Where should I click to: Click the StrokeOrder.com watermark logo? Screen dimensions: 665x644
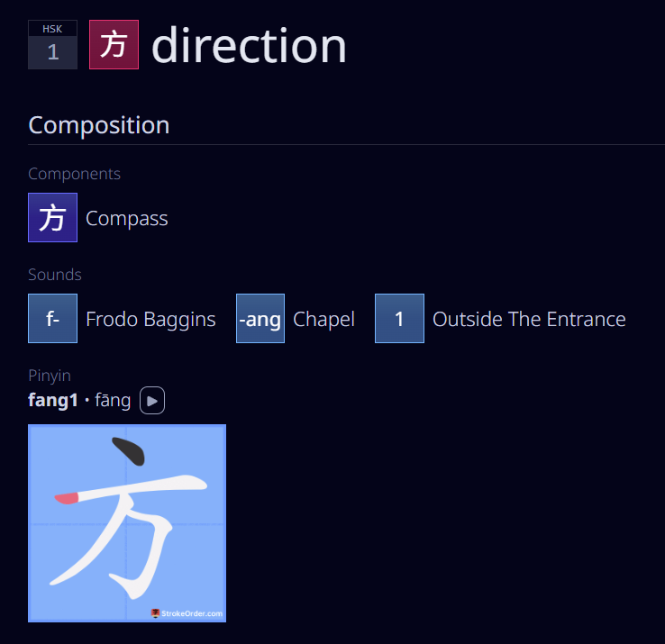tap(187, 613)
